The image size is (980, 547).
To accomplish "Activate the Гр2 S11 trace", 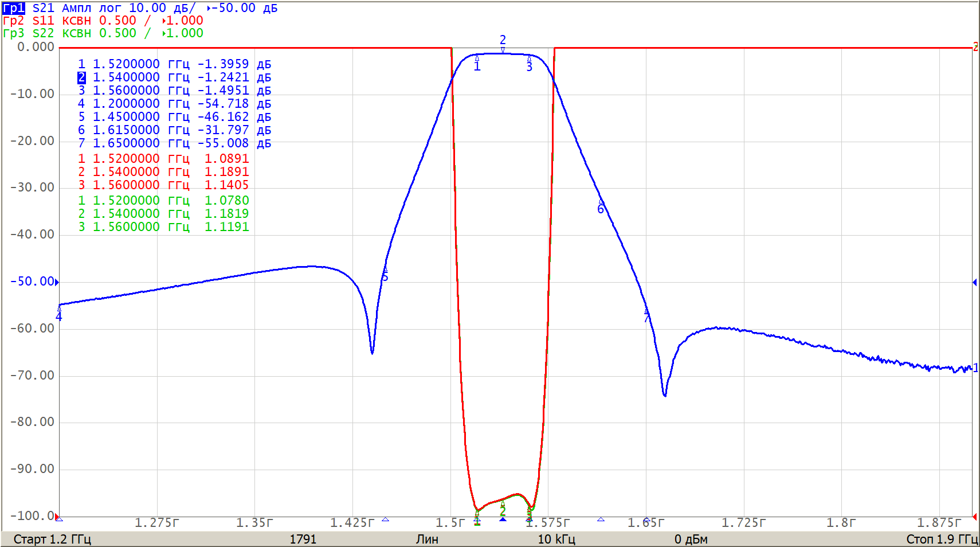I will (14, 21).
